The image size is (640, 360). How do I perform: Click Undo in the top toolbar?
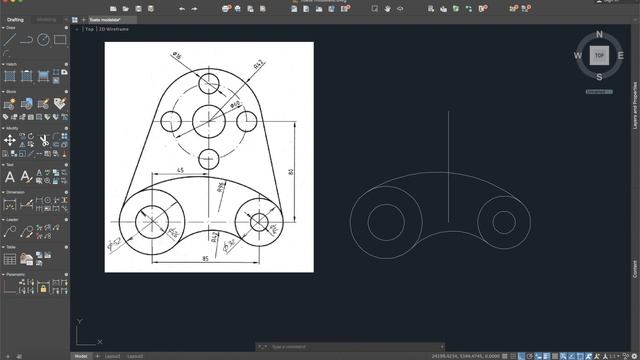pos(182,9)
